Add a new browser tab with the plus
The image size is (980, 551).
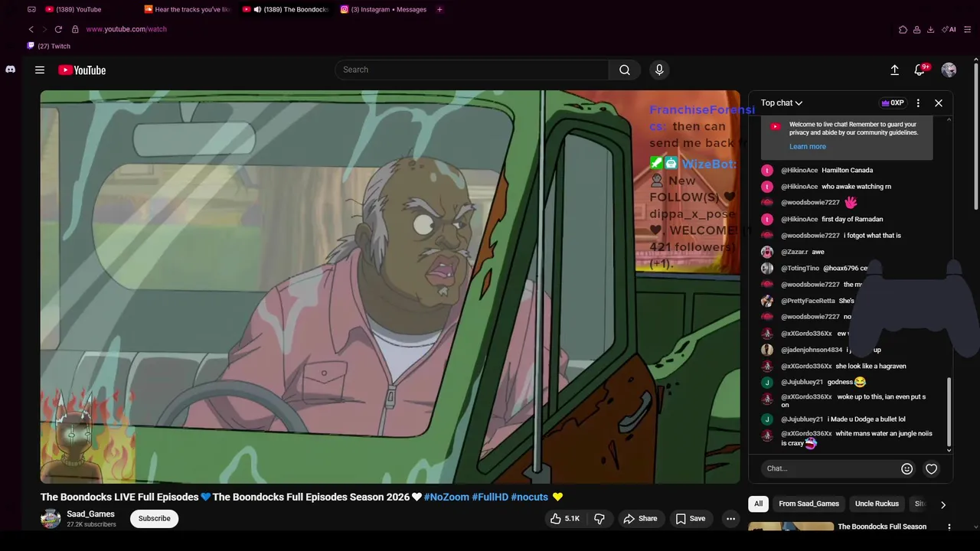point(439,9)
